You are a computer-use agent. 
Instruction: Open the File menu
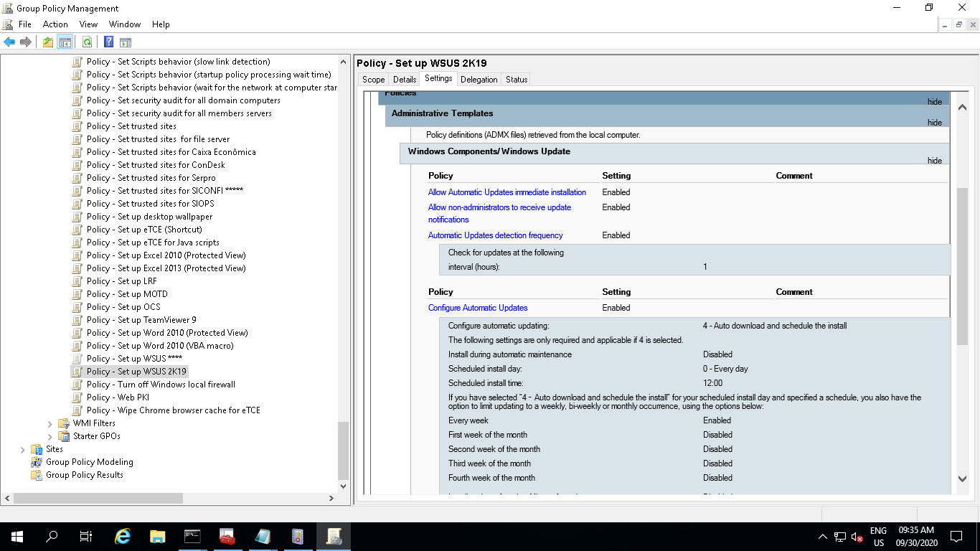pyautogui.click(x=25, y=24)
